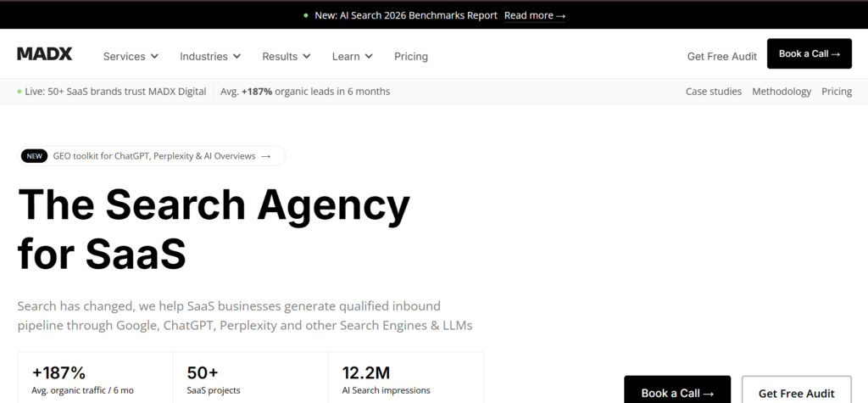
Task: Open Methodology link in sub-bar
Action: point(782,92)
